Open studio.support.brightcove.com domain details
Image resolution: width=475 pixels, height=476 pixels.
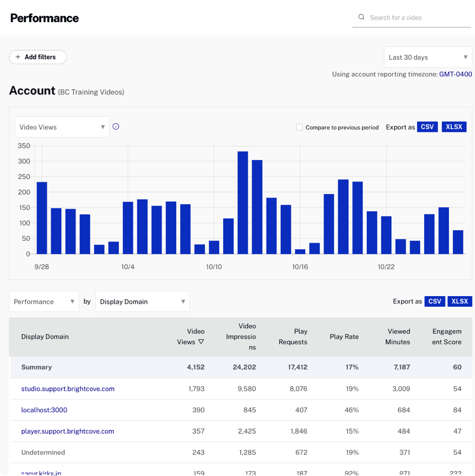point(68,388)
